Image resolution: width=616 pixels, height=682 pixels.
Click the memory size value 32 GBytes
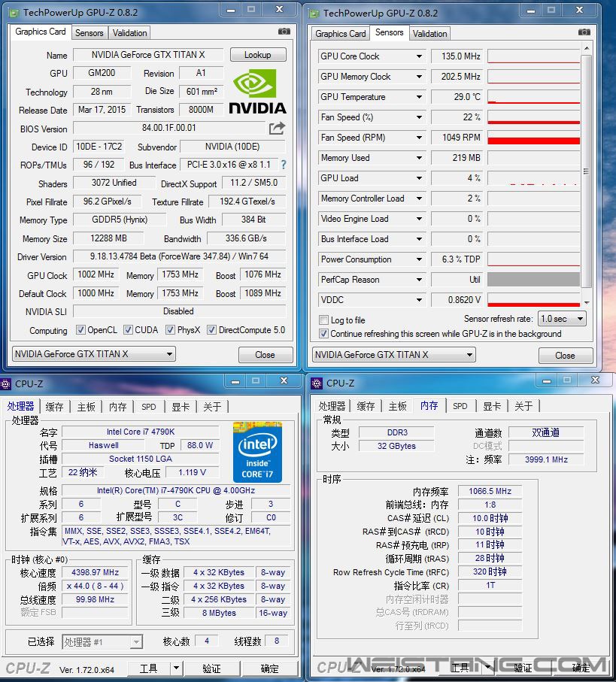click(396, 446)
